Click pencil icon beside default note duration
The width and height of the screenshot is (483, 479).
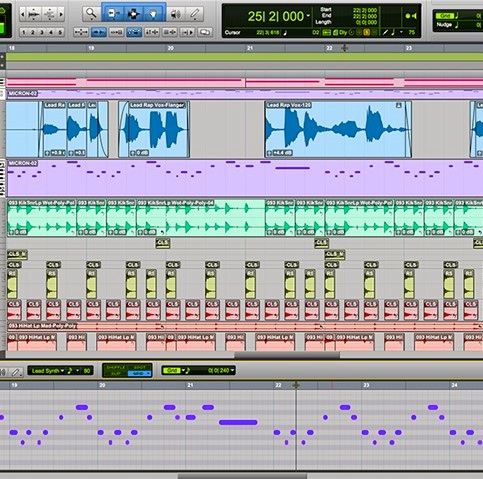[x=385, y=32]
